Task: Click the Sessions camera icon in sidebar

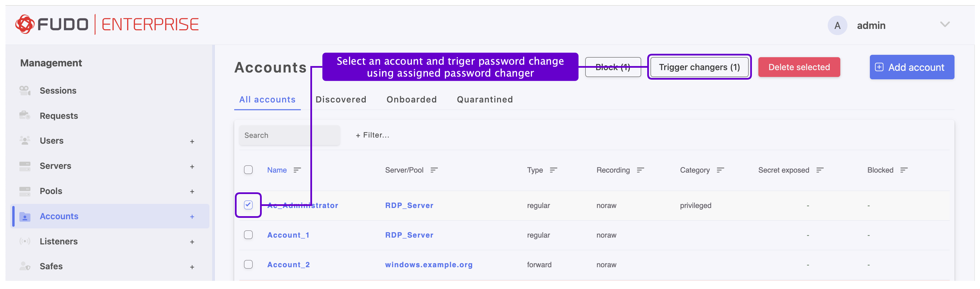Action: (25, 90)
